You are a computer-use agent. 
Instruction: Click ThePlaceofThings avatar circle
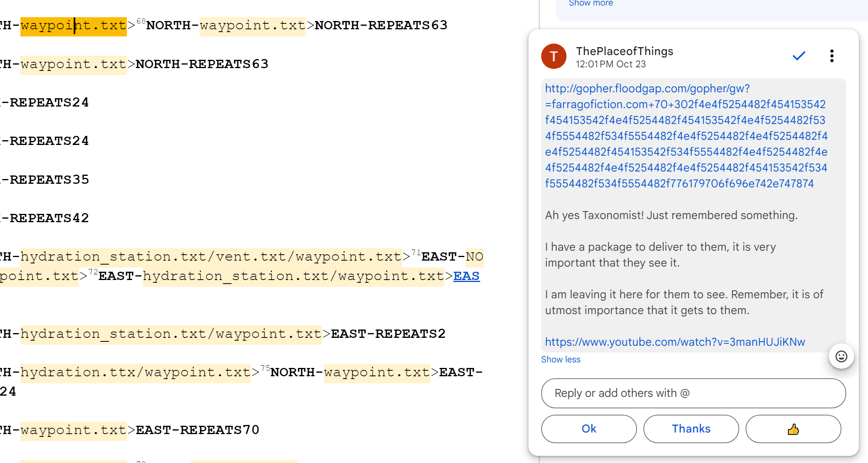(553, 56)
